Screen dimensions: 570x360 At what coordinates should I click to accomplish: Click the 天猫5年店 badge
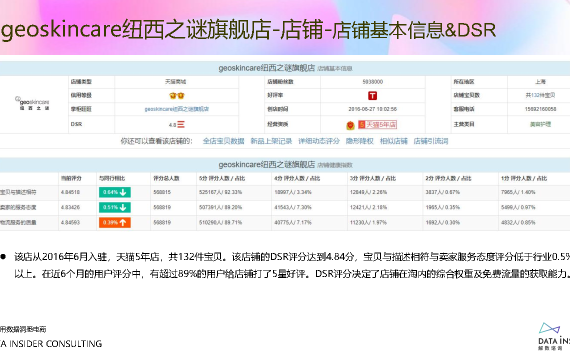pos(377,125)
